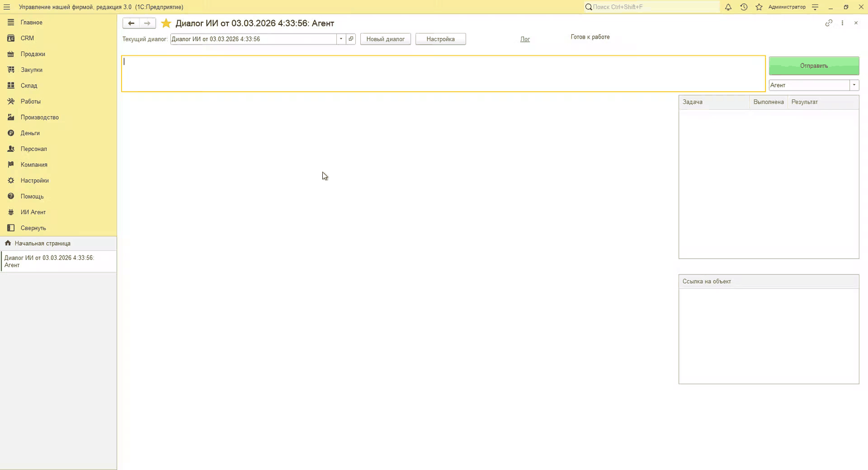The height and width of the screenshot is (470, 868).
Task: Click the Агент mode field
Action: [x=809, y=85]
